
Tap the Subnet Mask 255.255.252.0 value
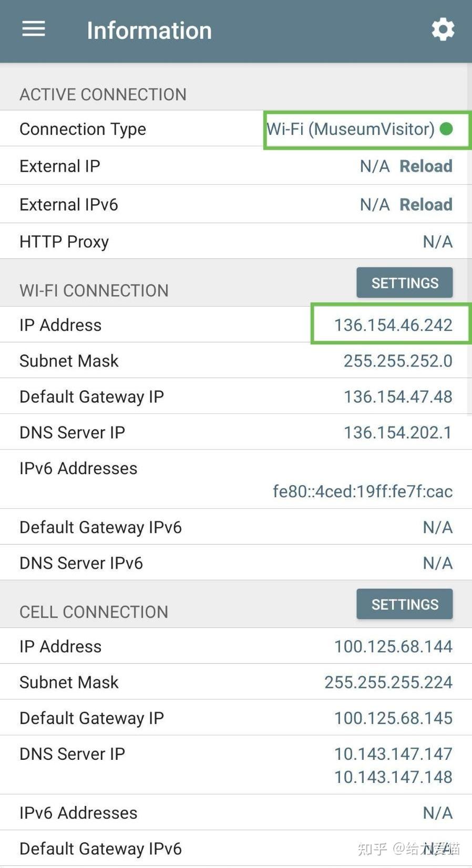[x=397, y=361]
